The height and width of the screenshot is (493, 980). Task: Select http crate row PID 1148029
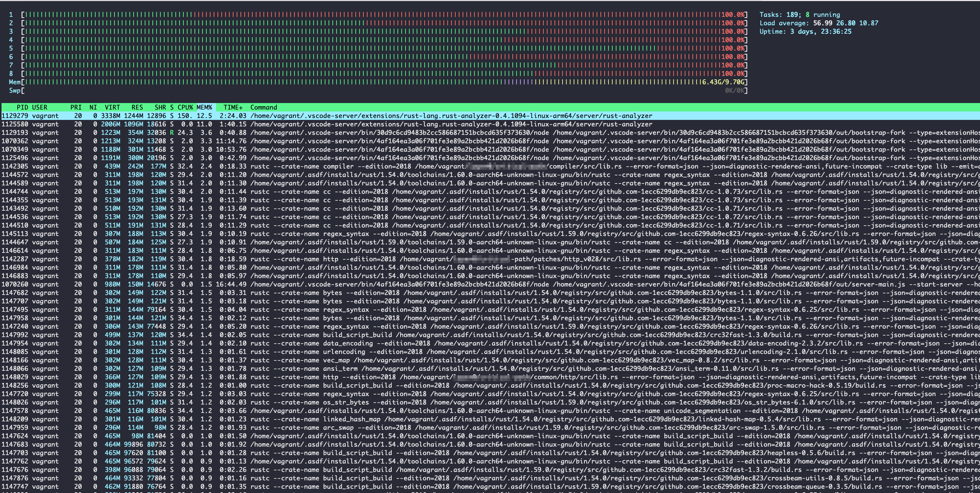[490, 377]
